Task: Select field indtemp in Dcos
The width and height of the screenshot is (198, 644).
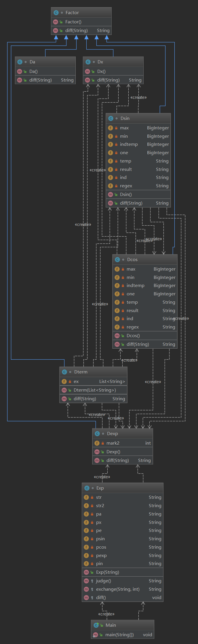Action: pos(136,286)
